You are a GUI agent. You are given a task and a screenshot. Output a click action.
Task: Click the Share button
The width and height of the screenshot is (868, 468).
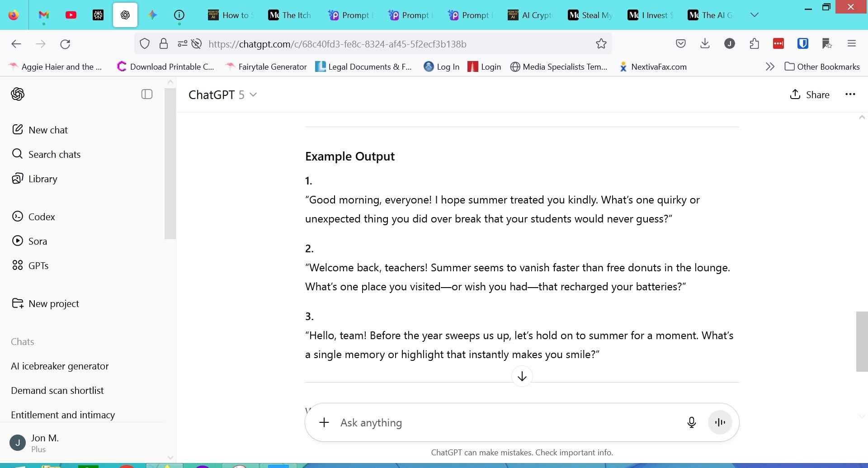809,95
